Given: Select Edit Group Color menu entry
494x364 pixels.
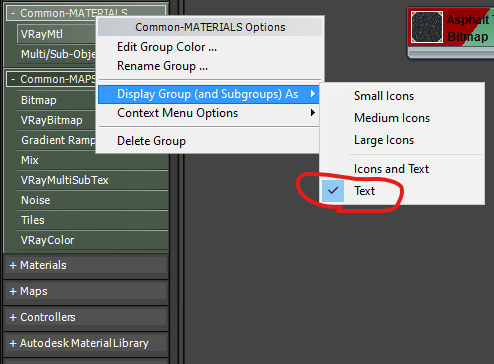Looking at the screenshot, I should pos(210,47).
